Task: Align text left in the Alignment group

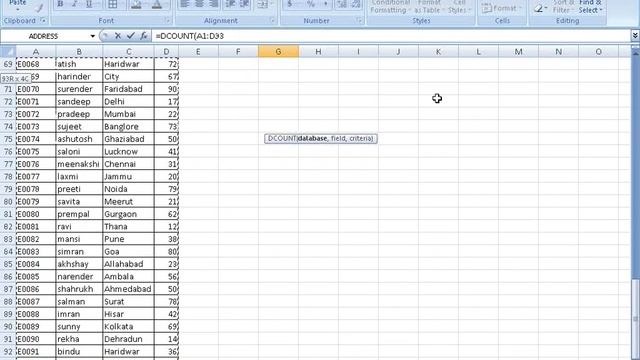Action: point(184,4)
